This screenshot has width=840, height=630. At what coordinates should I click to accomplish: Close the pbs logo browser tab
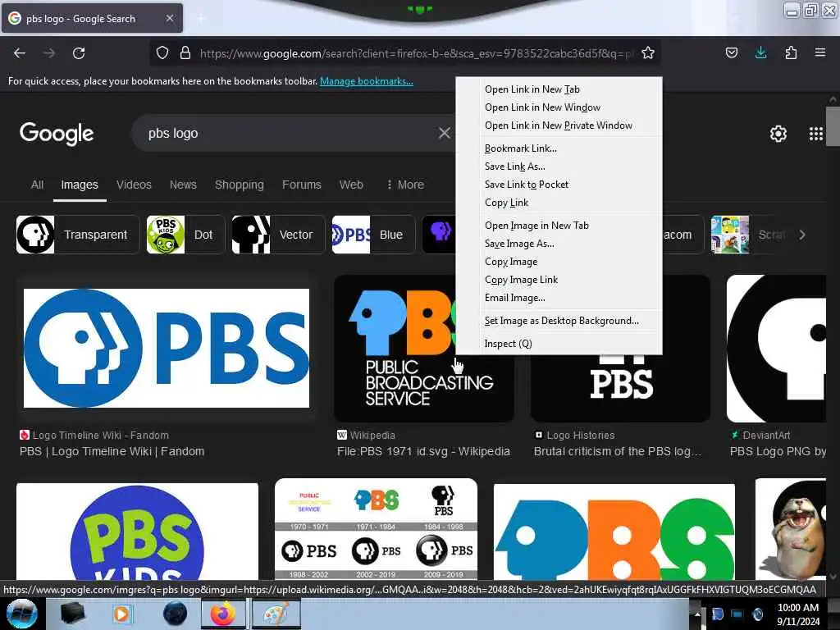point(169,18)
